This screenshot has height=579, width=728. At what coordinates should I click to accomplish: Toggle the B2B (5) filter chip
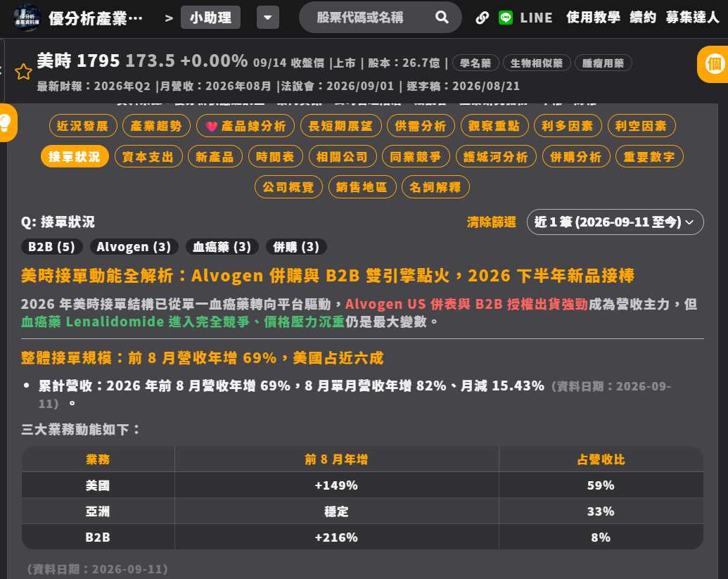[51, 246]
